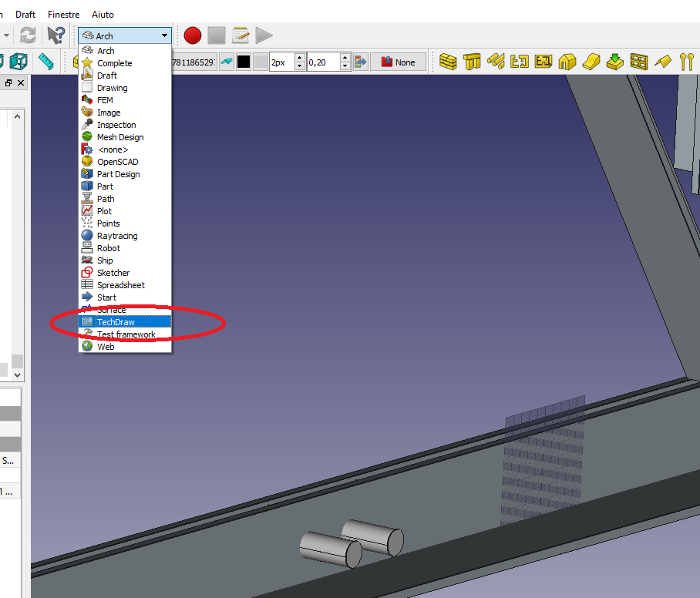Select Part in the workbench list
Viewport: 700px width, 598px height.
[125, 186]
